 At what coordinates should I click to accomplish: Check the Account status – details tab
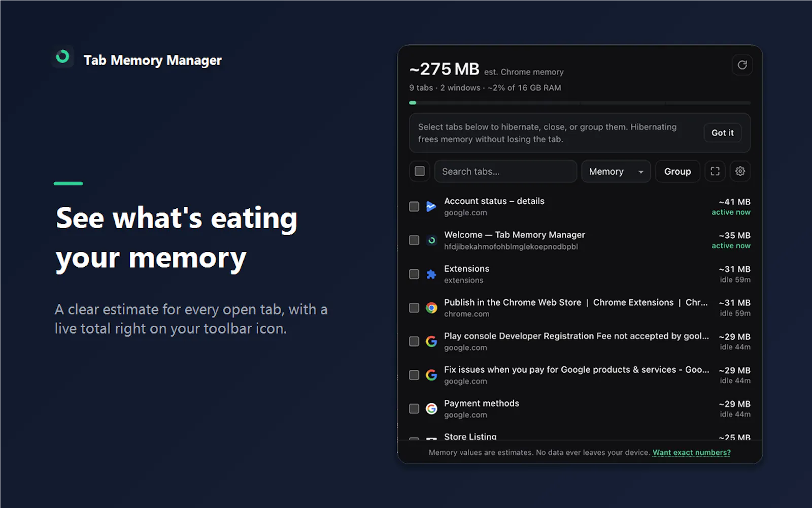tap(414, 206)
